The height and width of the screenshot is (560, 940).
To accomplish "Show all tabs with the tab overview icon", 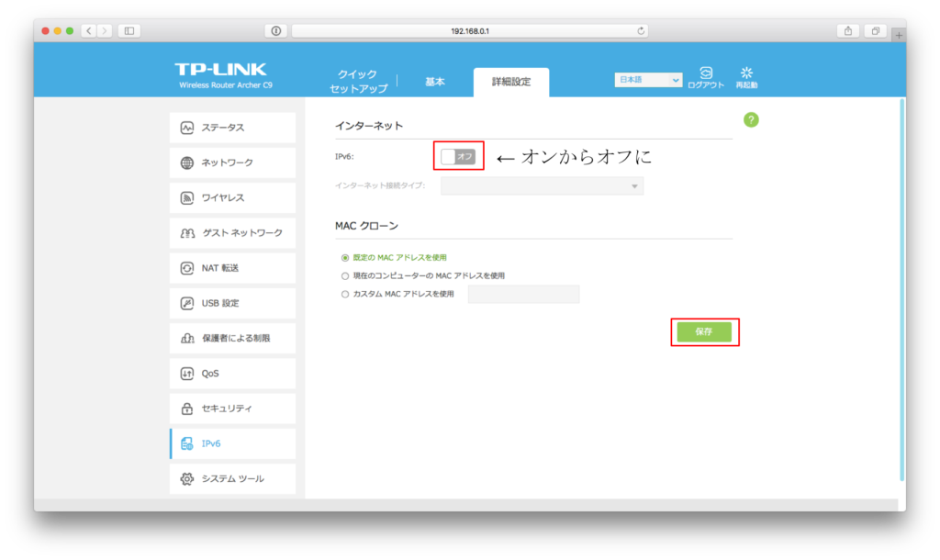I will (x=876, y=30).
